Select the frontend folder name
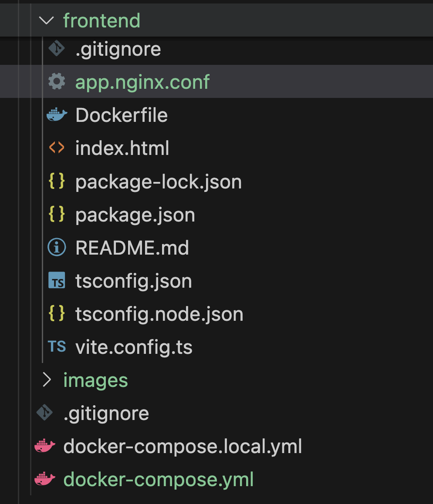Screen dimensions: 433x504 [x=101, y=20]
